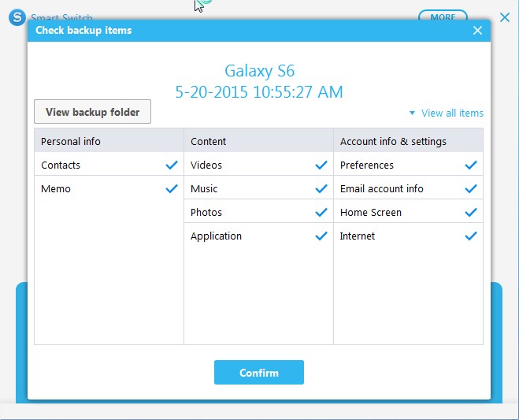Toggle the Application checkmark
This screenshot has width=519, height=420.
321,236
